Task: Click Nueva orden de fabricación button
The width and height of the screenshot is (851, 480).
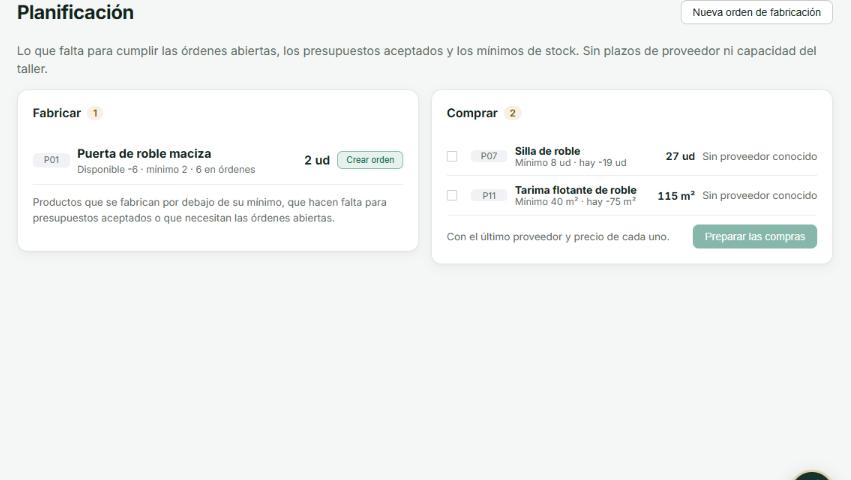Action: [x=757, y=12]
